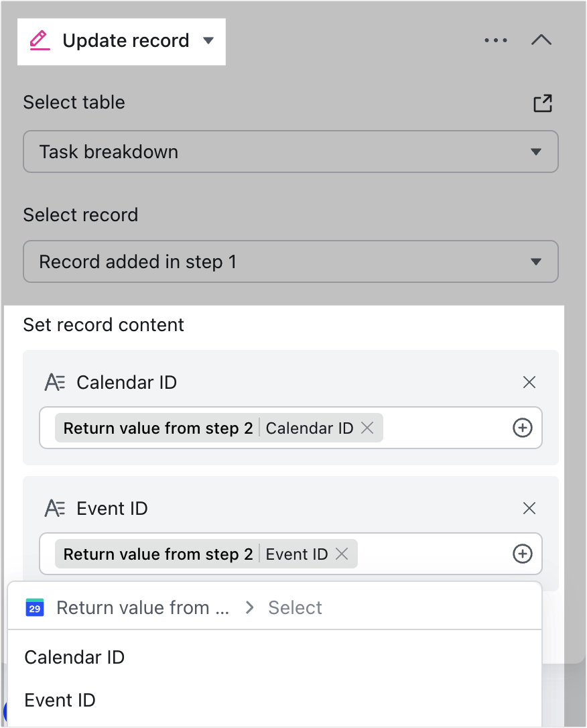Click the text field icon beside Event ID
587x728 pixels.
(x=56, y=508)
